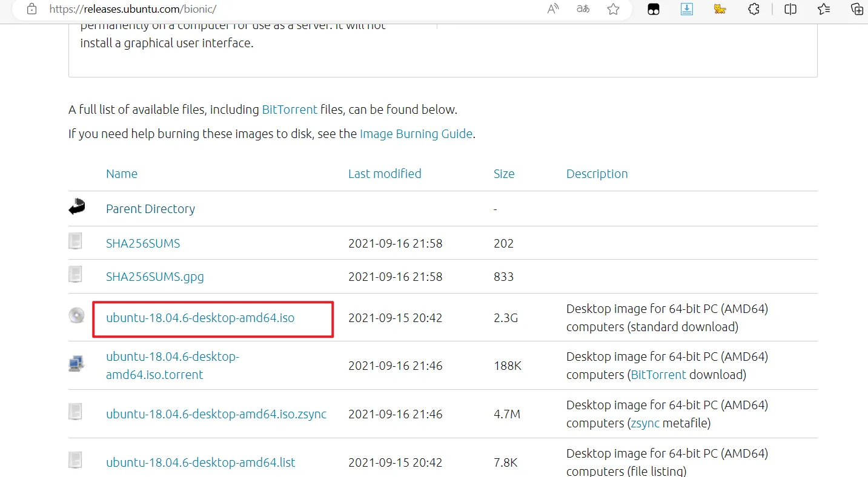
Task: Click the black two-dot extension icon
Action: click(654, 9)
